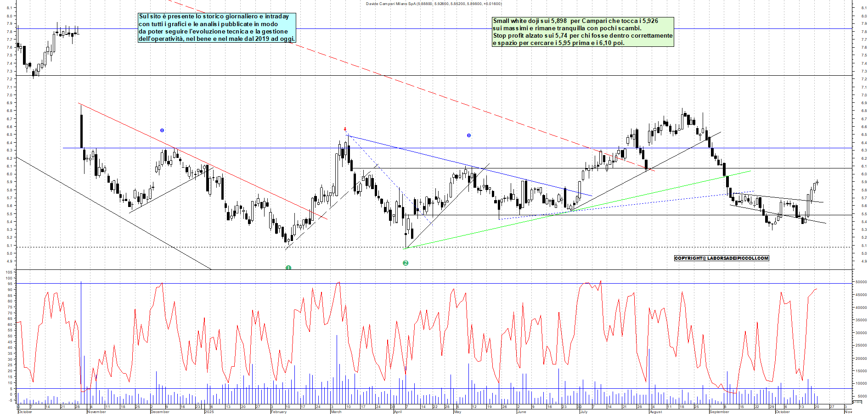Image resolution: width=868 pixels, height=414 pixels.
Task: Click the 105 oscillator scale label
Action: (x=9, y=272)
